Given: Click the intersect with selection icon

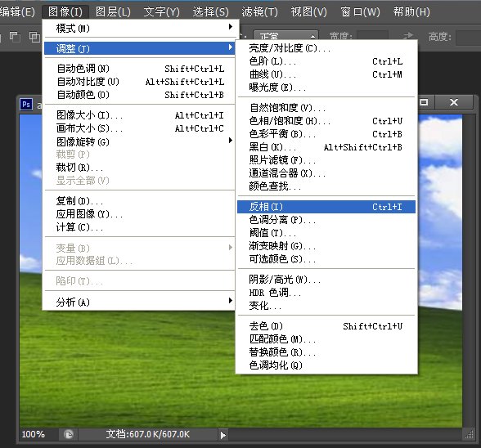Looking at the screenshot, I should pos(34,37).
